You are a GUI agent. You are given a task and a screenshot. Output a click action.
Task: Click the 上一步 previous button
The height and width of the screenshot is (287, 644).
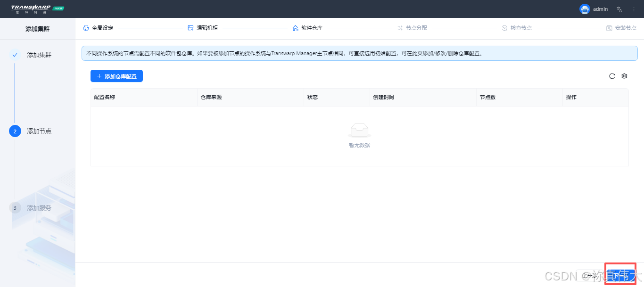tap(590, 275)
